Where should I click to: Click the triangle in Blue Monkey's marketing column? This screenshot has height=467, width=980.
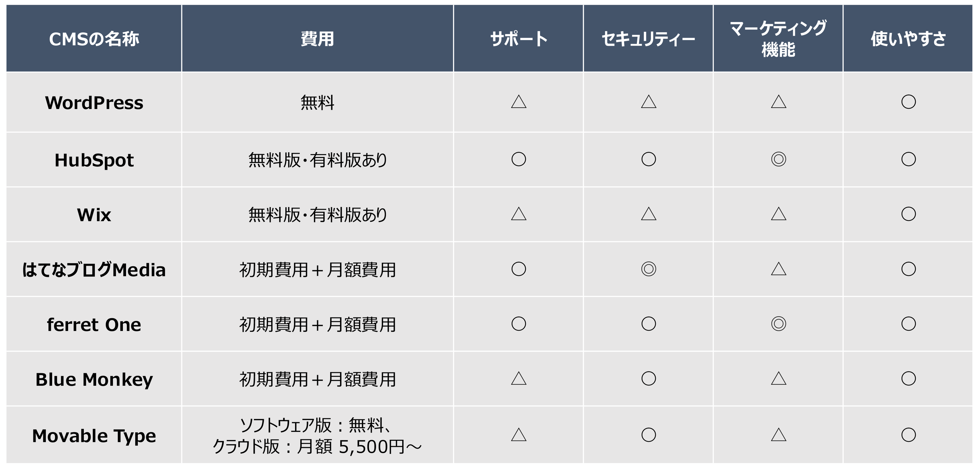[778, 379]
